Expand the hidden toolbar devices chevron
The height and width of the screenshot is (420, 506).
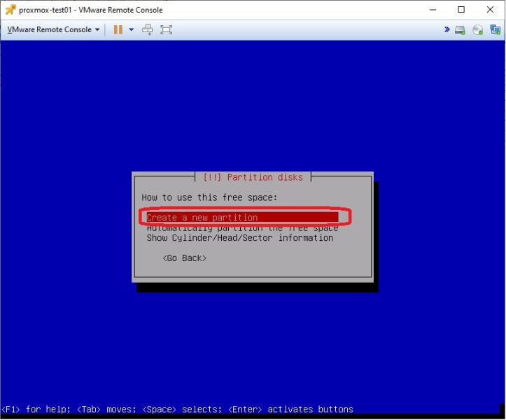pos(447,29)
